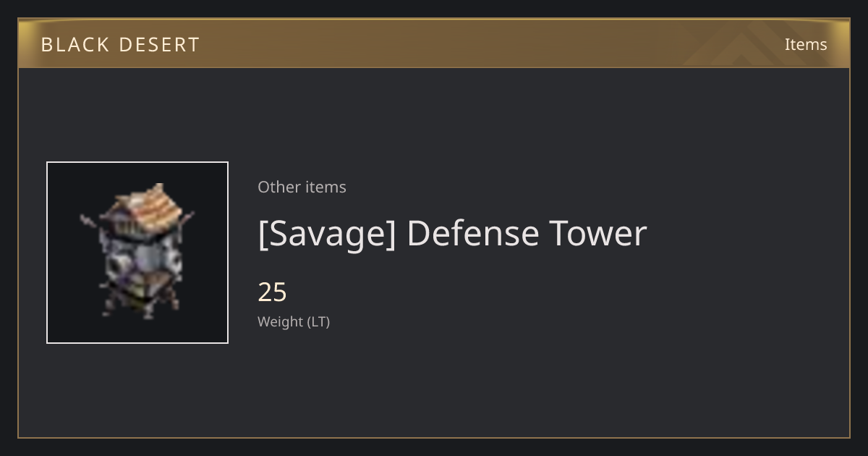Open the BLACK DESERT header title
This screenshot has width=868, height=456.
click(x=120, y=45)
